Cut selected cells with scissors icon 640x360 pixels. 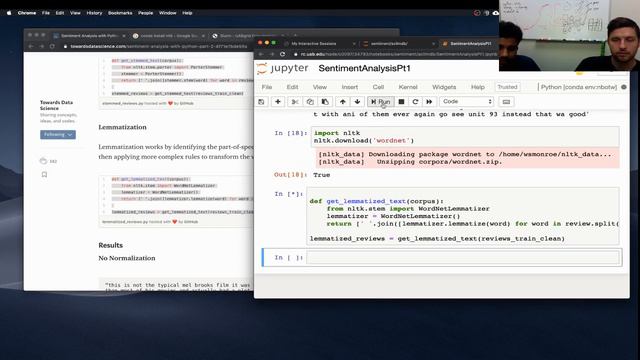[x=295, y=102]
